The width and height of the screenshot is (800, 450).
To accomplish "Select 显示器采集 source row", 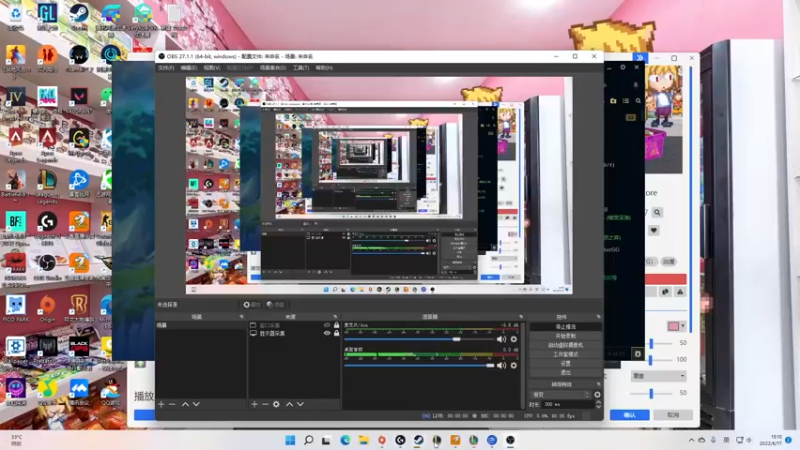I will (293, 333).
